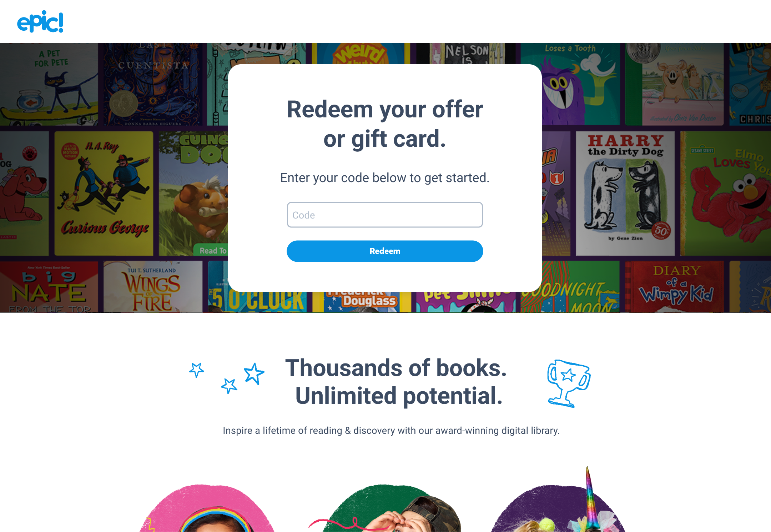The height and width of the screenshot is (532, 771).
Task: Click the Code input field
Action: [x=385, y=215]
